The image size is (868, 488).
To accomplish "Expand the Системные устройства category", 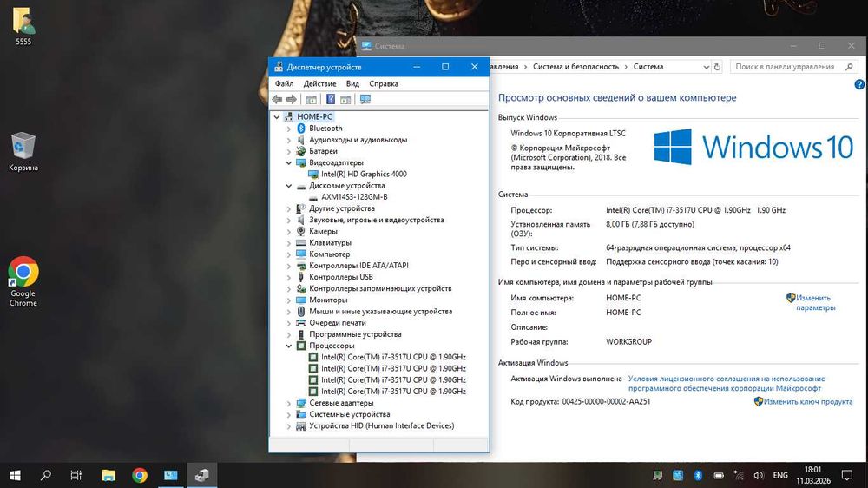I will pyautogui.click(x=288, y=414).
